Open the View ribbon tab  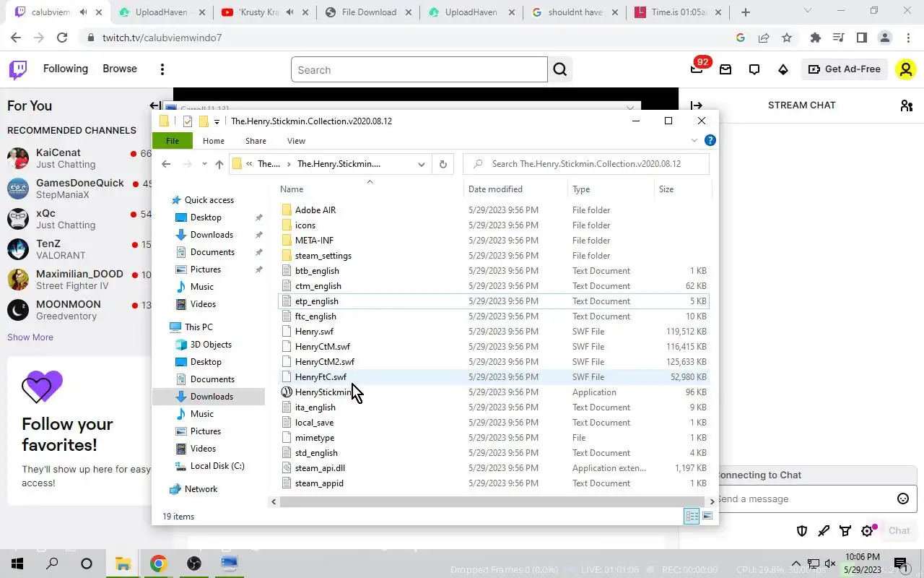[x=296, y=141]
